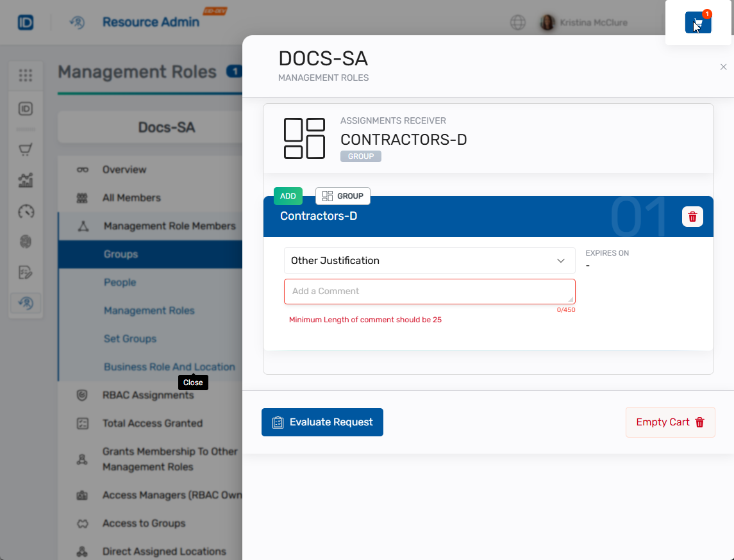The width and height of the screenshot is (734, 560).
Task: Open Kristina McClure user menu
Action: coord(583,22)
